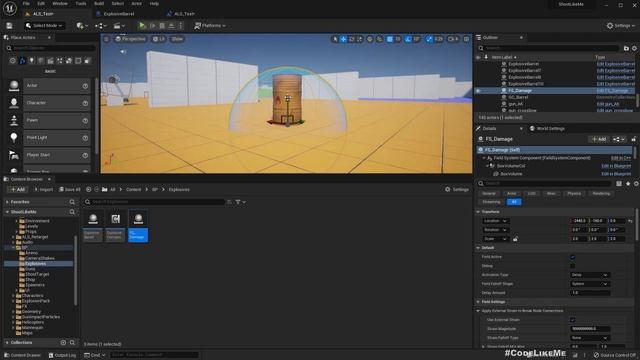
Task: Lock the Details panel selection
Action: click(x=633, y=139)
